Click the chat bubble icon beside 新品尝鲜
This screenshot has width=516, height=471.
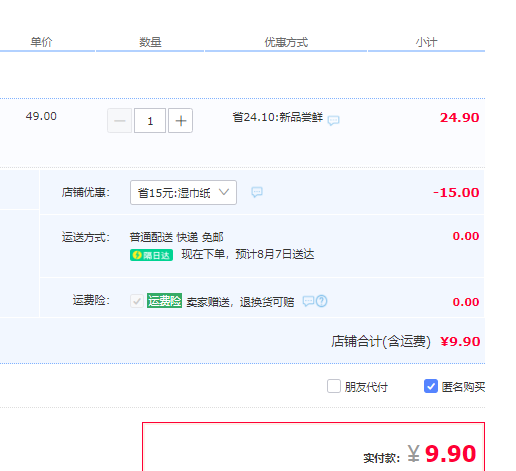click(333, 120)
